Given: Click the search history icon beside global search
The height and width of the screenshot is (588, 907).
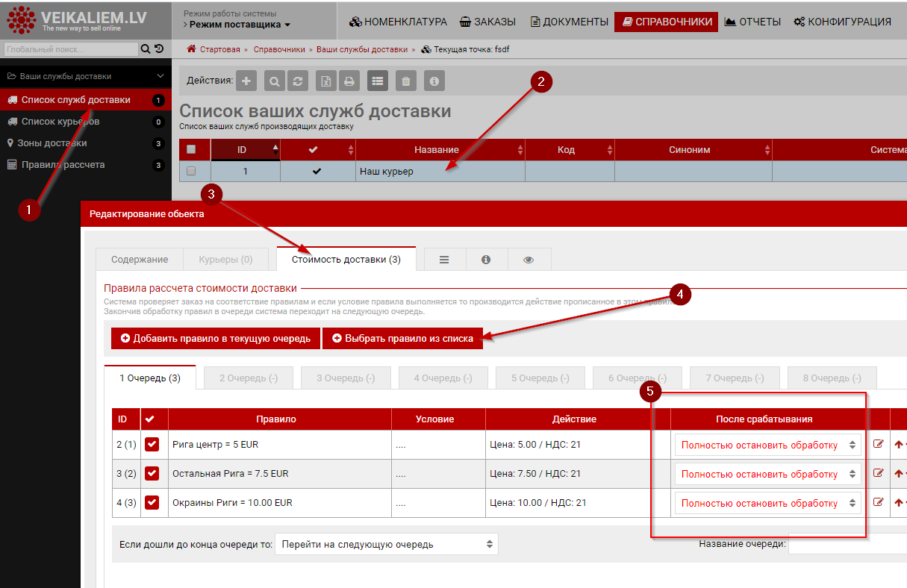Looking at the screenshot, I should [x=159, y=49].
